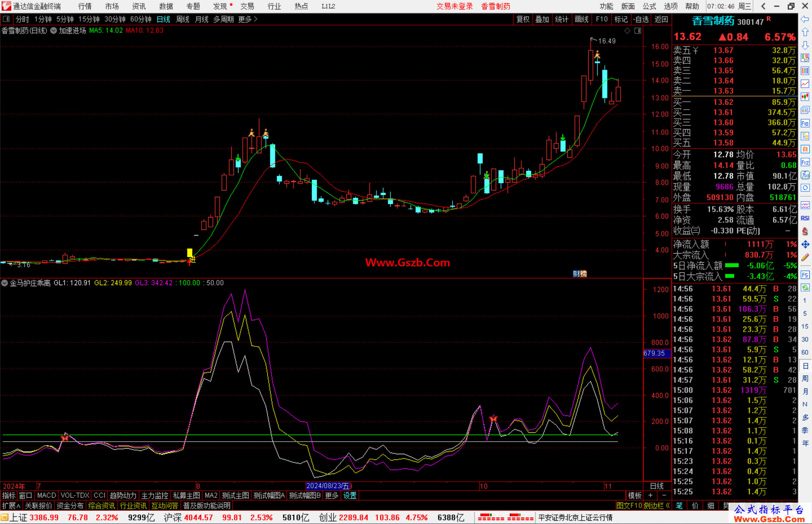Open the colored quote table icon
The image size is (812, 524).
(805, 71)
